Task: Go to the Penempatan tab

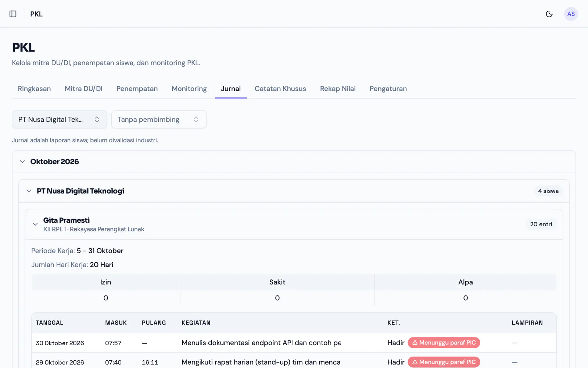Action: pos(137,89)
